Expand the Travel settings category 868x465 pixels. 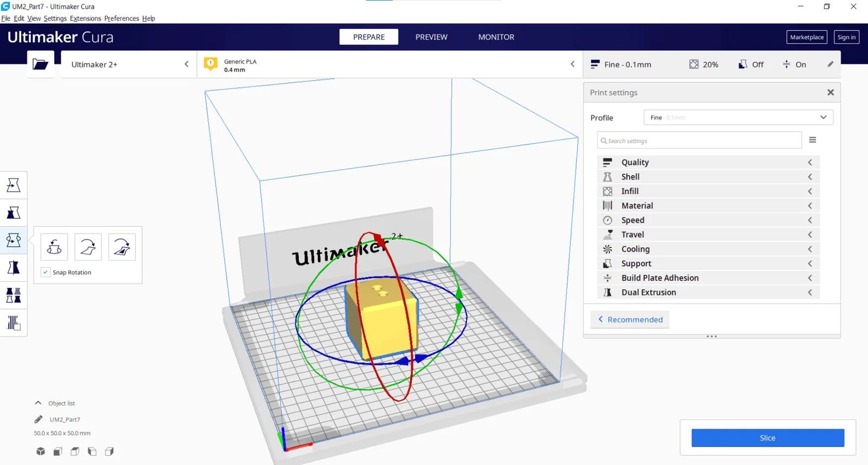pyautogui.click(x=709, y=235)
